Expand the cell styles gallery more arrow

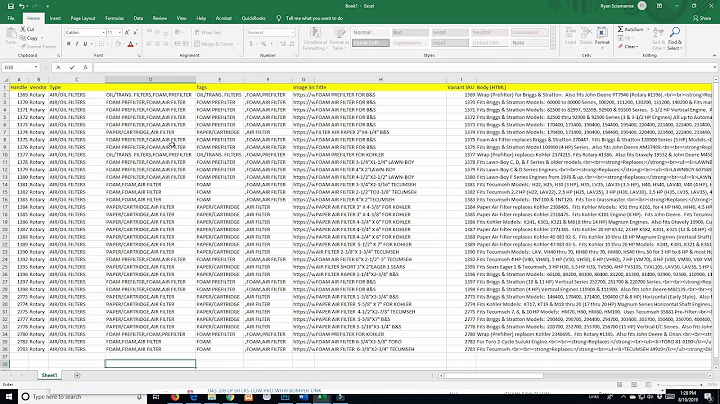[553, 46]
